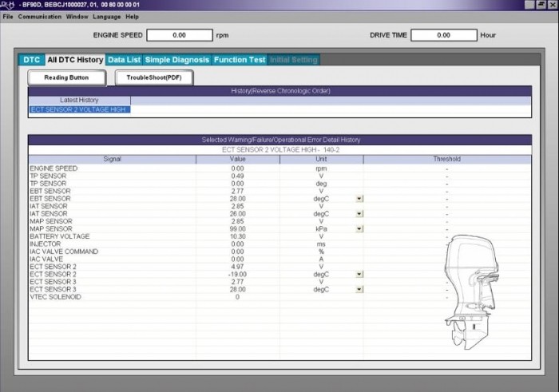Switch to the Data List tab

click(124, 60)
